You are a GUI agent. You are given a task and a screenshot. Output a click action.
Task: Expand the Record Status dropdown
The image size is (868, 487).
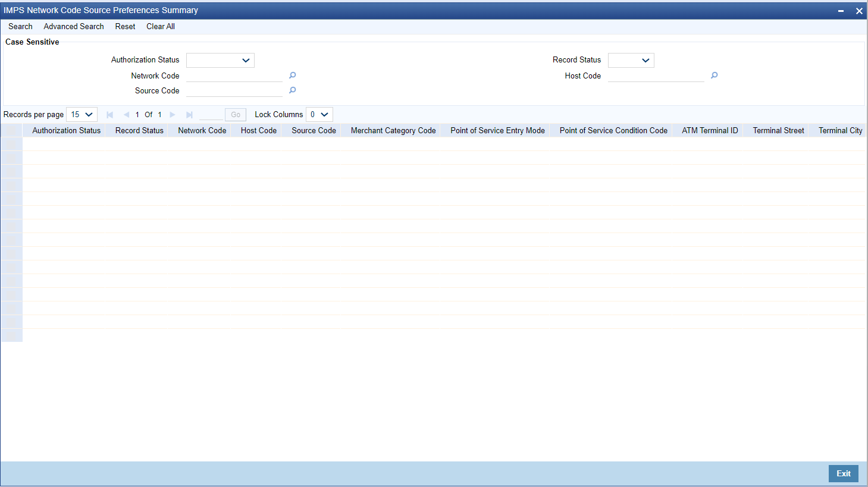click(631, 60)
